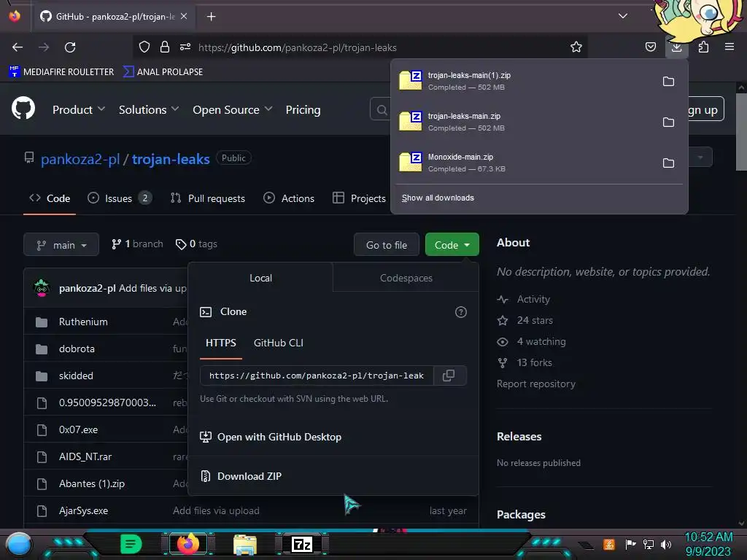Switch to the Projects tab
The width and height of the screenshot is (747, 560).
pos(359,198)
